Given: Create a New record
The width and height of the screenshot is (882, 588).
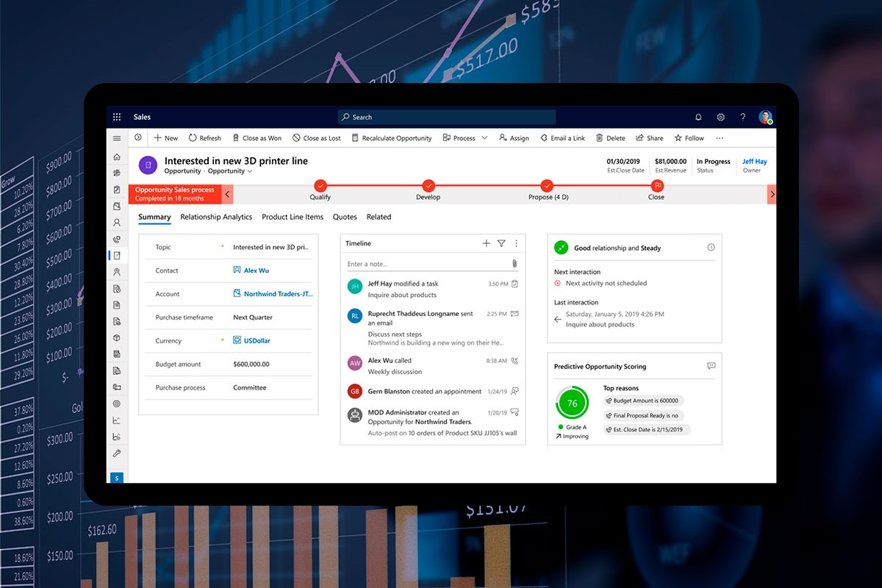Looking at the screenshot, I should (165, 138).
